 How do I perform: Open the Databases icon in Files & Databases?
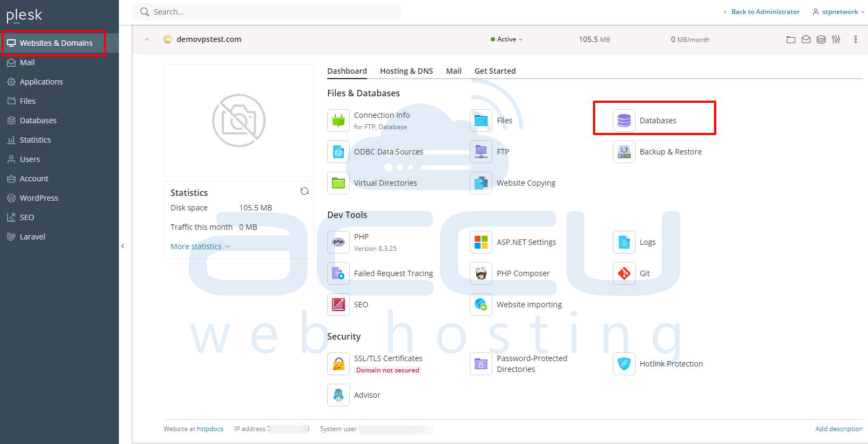click(624, 121)
